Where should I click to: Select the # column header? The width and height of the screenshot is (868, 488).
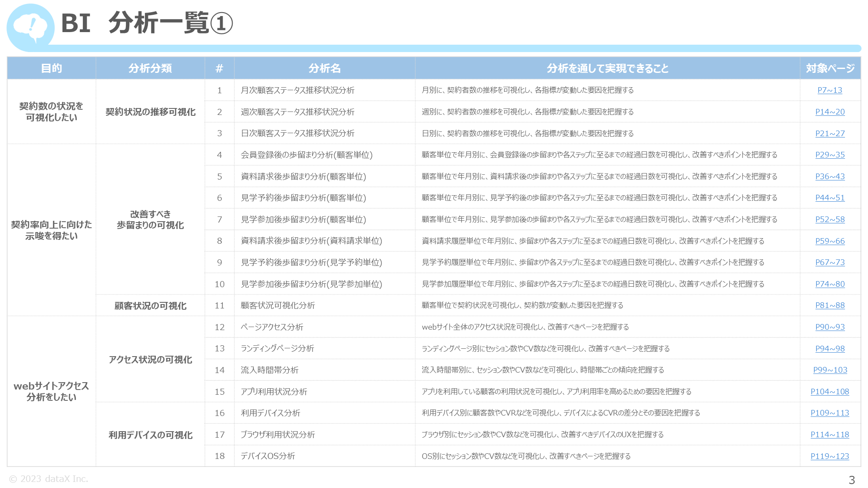220,68
